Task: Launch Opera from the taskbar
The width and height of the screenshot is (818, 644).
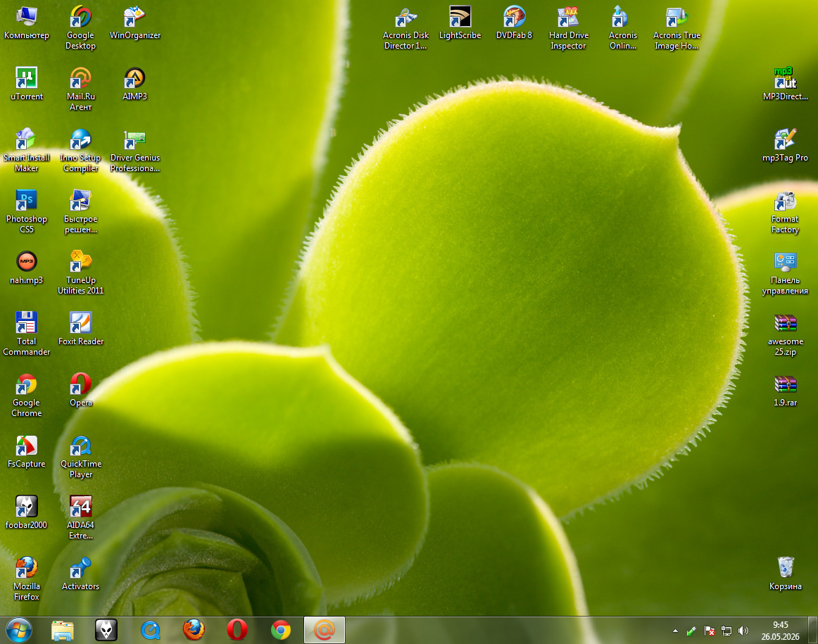Action: tap(237, 630)
